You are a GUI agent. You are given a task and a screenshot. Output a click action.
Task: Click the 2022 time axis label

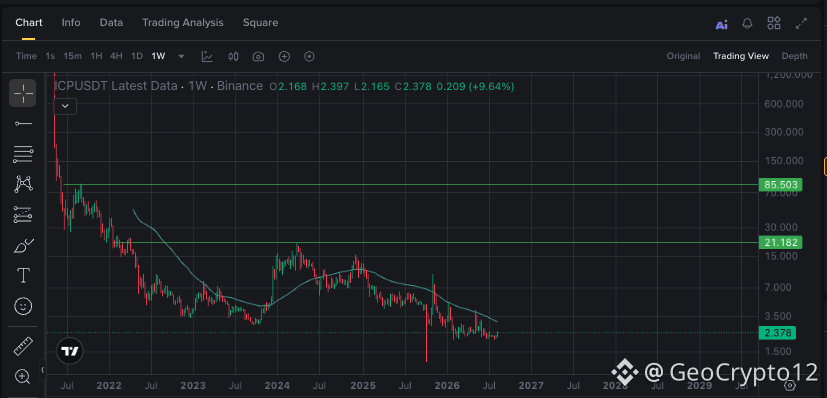point(110,385)
